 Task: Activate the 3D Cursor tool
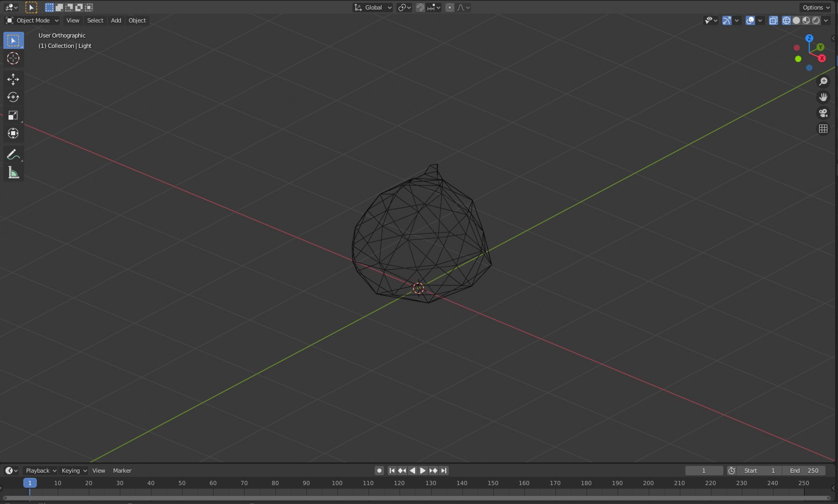(x=13, y=58)
